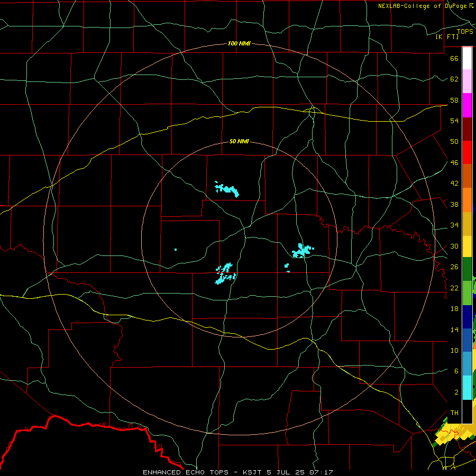Pick the dark green swatch on the scale

click(x=467, y=269)
